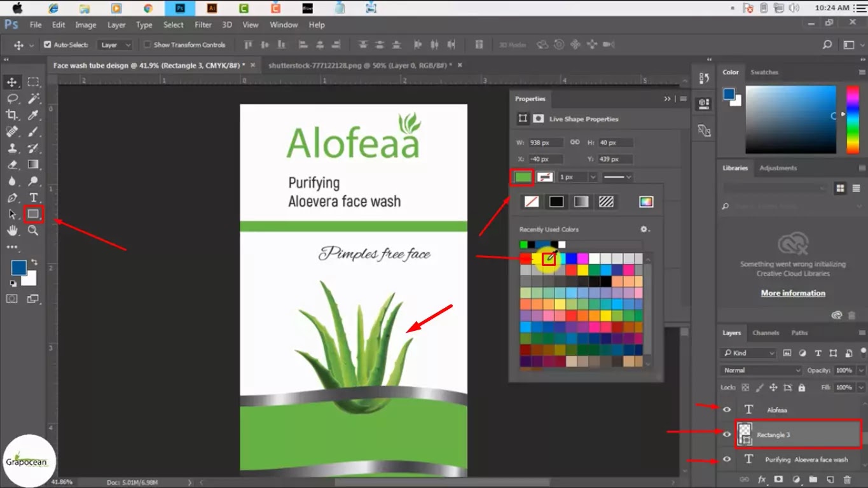This screenshot has width=868, height=488.
Task: Open the fx layer styles icon
Action: (x=762, y=479)
